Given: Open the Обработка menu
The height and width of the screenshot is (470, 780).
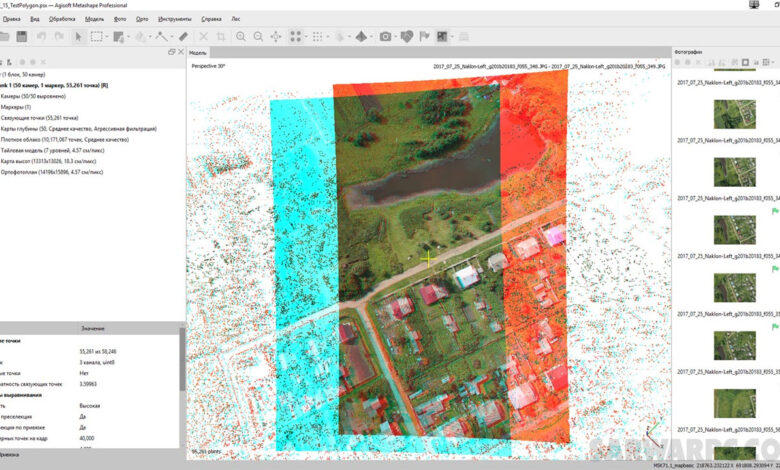Looking at the screenshot, I should 62,19.
